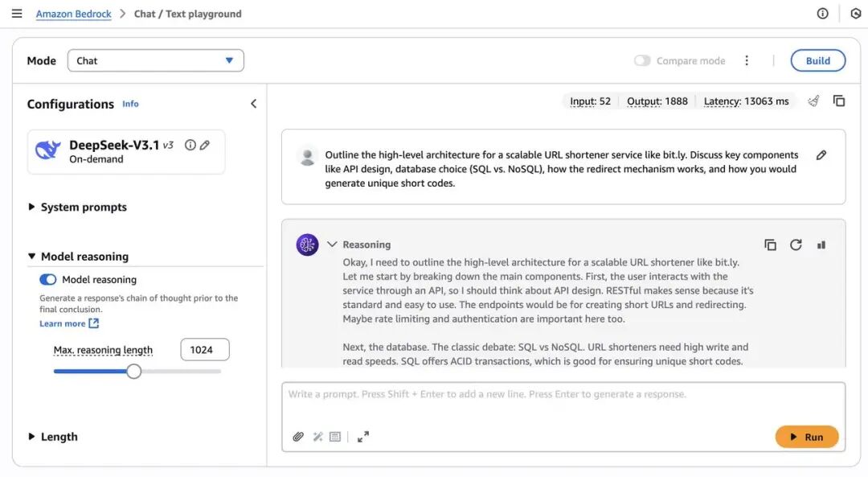Click the On-demand text under model name
Viewport: 868px width, 477px height.
tap(96, 159)
